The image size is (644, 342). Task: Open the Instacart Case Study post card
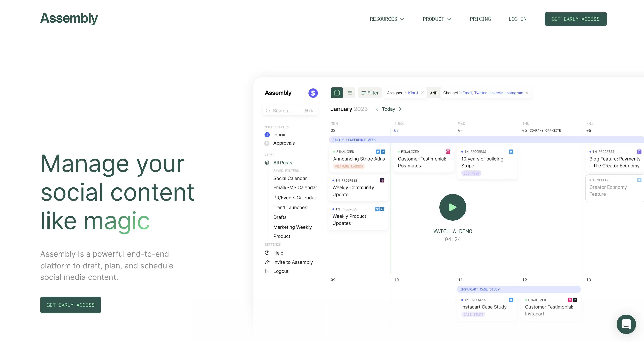pos(487,307)
